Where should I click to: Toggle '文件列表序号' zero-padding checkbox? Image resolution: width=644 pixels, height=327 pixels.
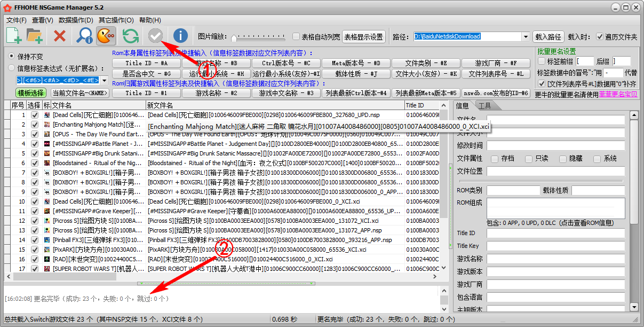pyautogui.click(x=542, y=84)
